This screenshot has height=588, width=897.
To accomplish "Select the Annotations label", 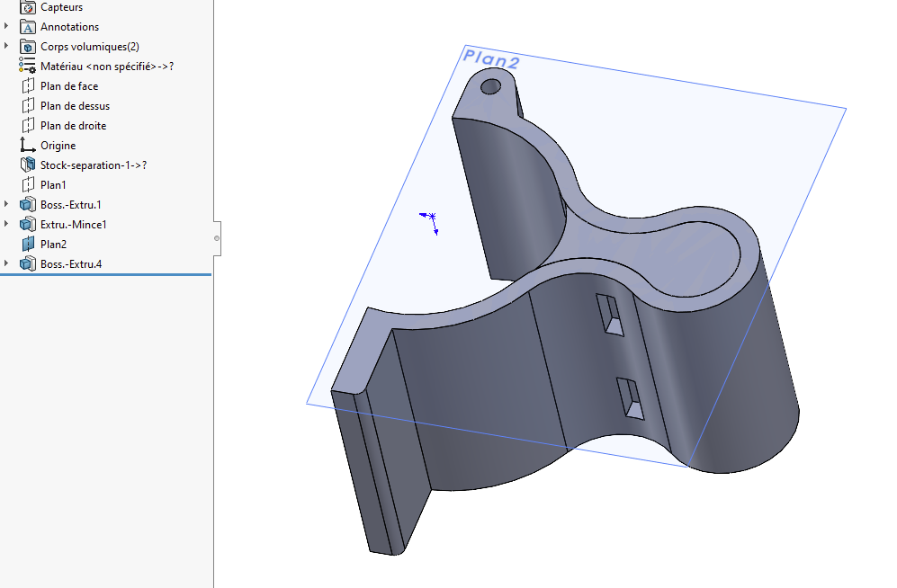I will (x=69, y=27).
